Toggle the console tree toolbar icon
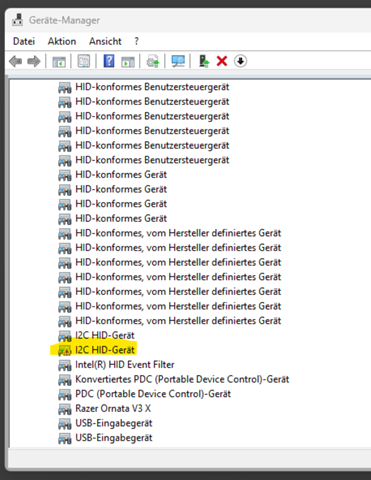This screenshot has height=480, width=371. (x=59, y=62)
